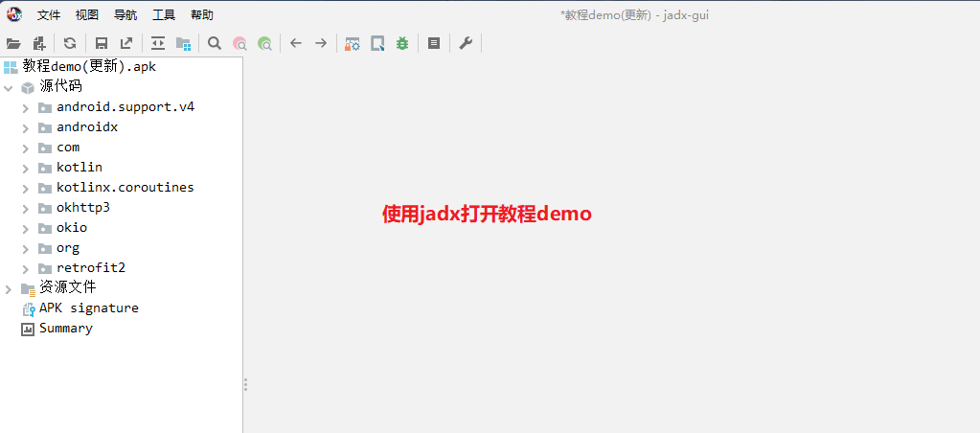
Task: Collapse the 源代码 tree node
Action: [x=8, y=88]
